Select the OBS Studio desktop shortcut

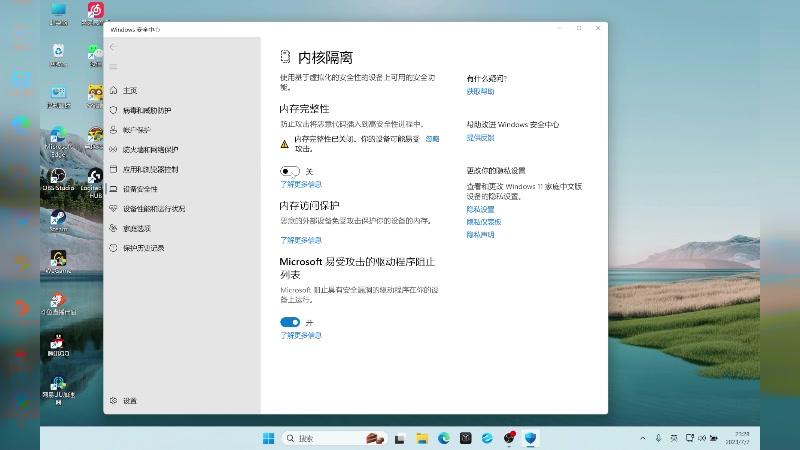click(x=58, y=180)
